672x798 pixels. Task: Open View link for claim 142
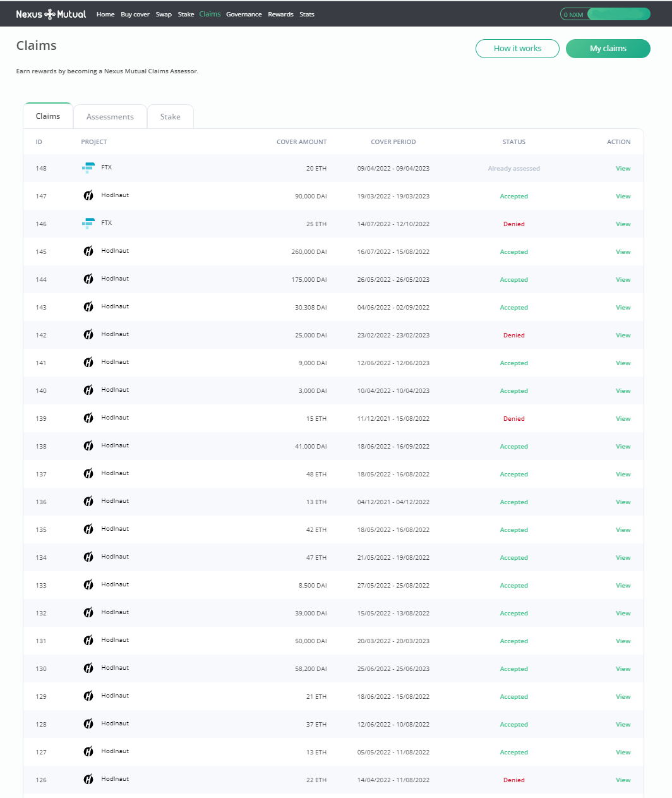(x=623, y=336)
